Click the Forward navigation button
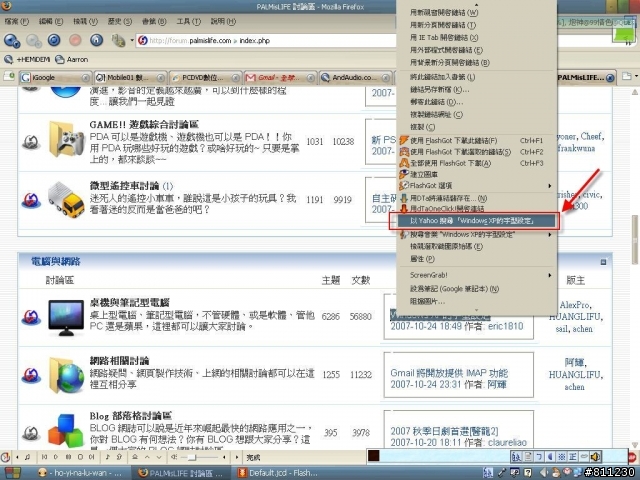The height and width of the screenshot is (480, 640). coord(33,40)
